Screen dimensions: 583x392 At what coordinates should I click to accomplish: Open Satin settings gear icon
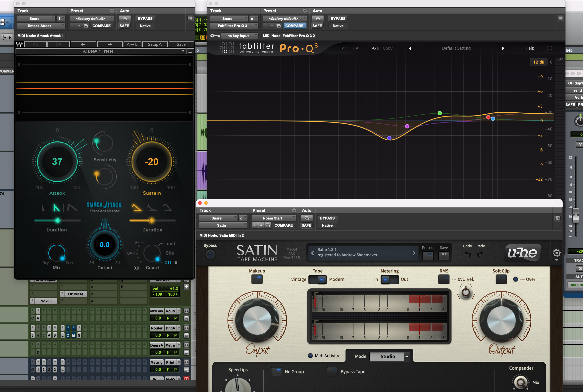click(x=556, y=253)
